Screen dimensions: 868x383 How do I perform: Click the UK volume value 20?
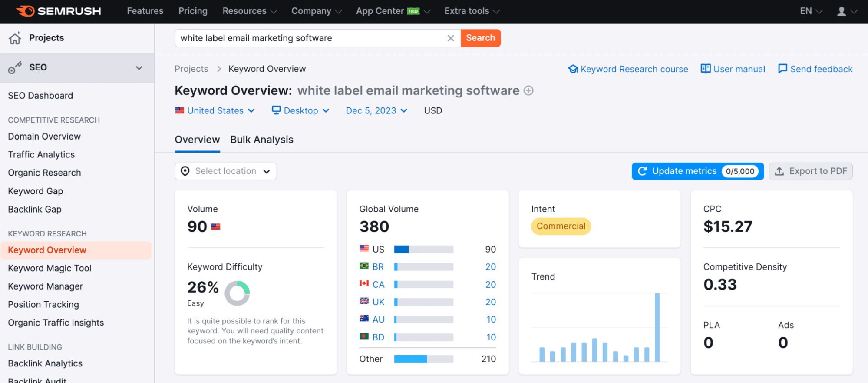coord(491,302)
